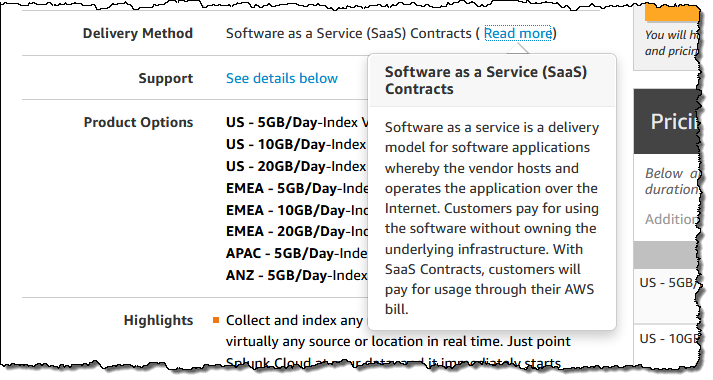Image resolution: width=713 pixels, height=380 pixels.
Task: Select the US - 10GB/Day product option
Action: click(x=297, y=144)
